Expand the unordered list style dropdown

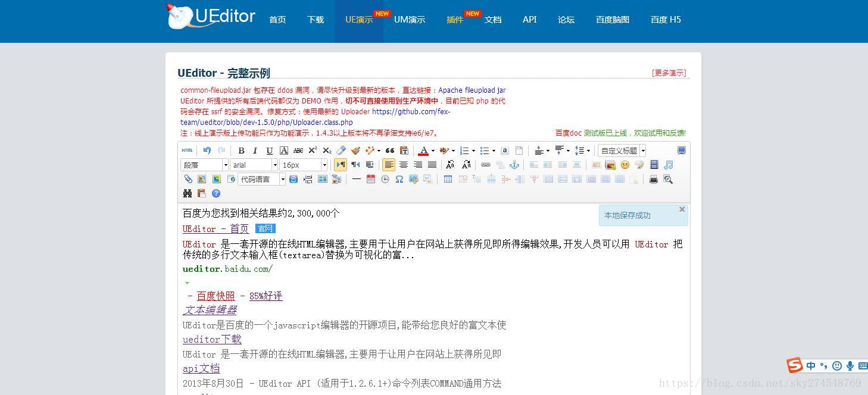[494, 151]
